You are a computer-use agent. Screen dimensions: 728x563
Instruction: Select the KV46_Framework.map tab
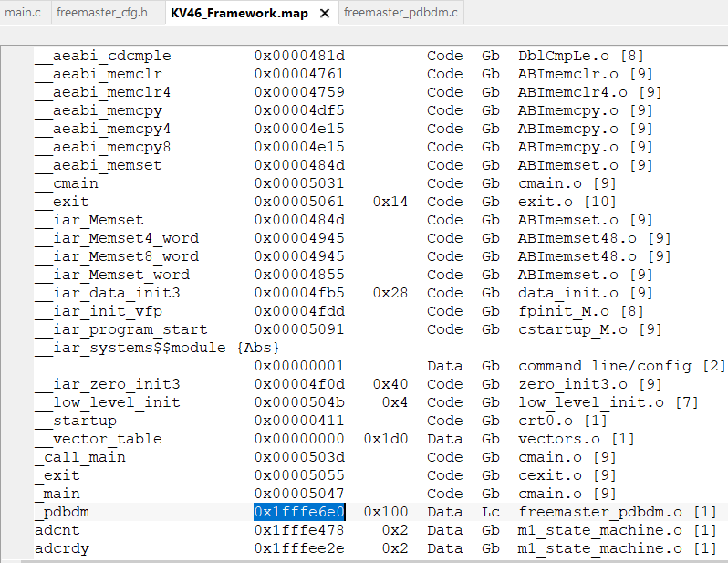(x=239, y=13)
